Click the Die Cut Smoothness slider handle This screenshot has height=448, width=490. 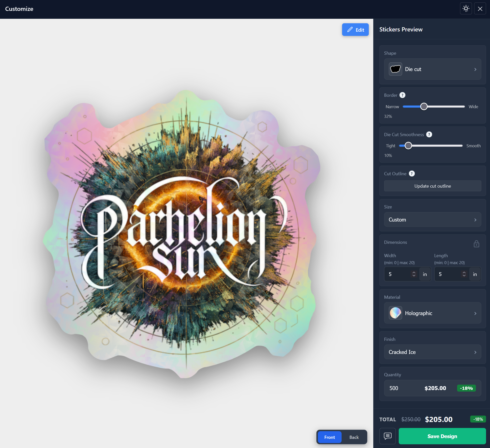(408, 146)
